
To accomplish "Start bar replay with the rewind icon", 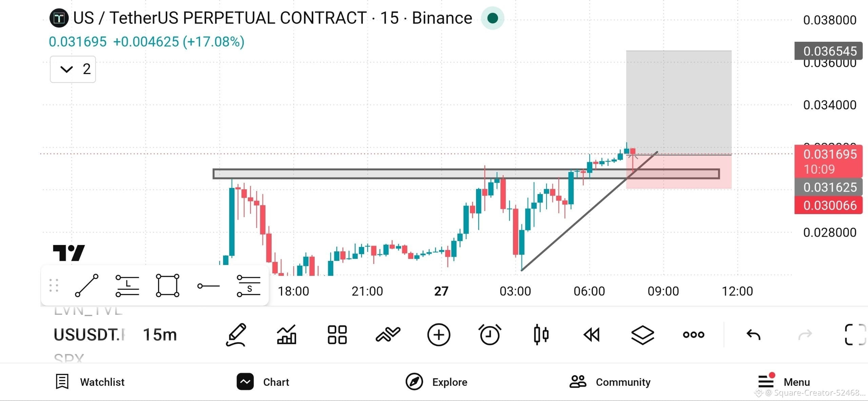I will (x=592, y=335).
